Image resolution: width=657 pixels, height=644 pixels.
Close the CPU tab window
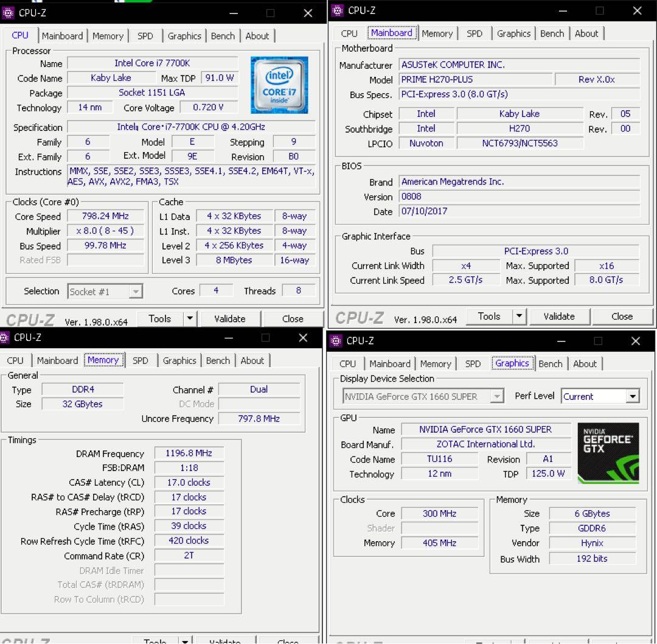308,13
